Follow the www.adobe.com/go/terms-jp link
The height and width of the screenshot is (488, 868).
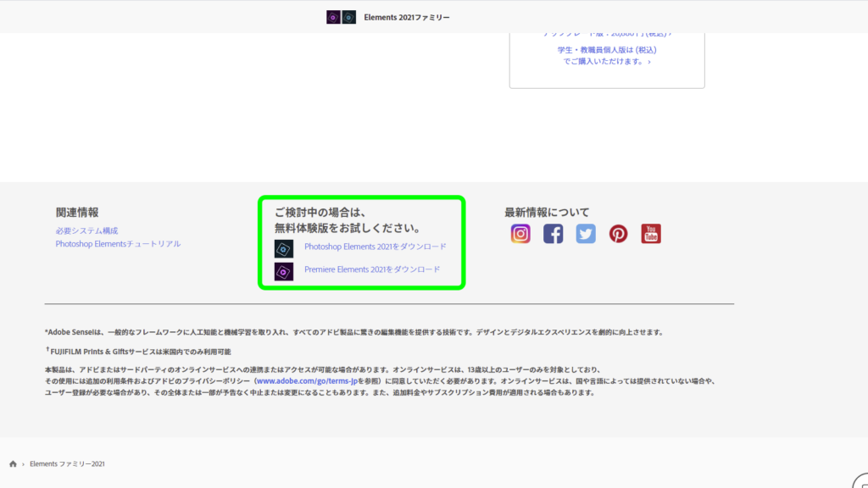coord(307,380)
